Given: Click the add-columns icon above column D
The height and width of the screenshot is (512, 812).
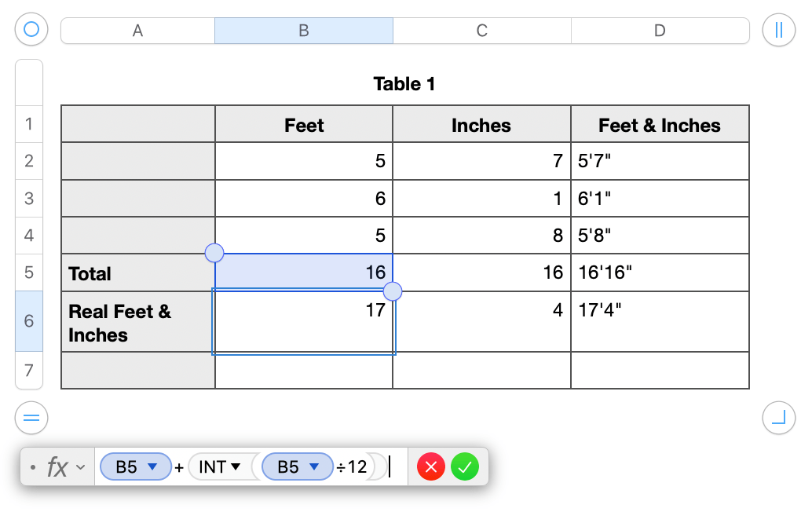Looking at the screenshot, I should [x=777, y=29].
